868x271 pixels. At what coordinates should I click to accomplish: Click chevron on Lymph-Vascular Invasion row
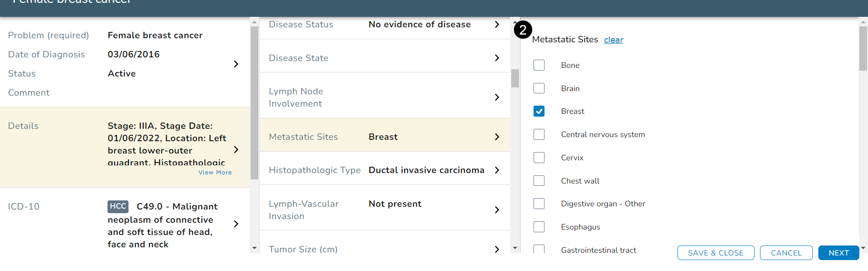[497, 210]
